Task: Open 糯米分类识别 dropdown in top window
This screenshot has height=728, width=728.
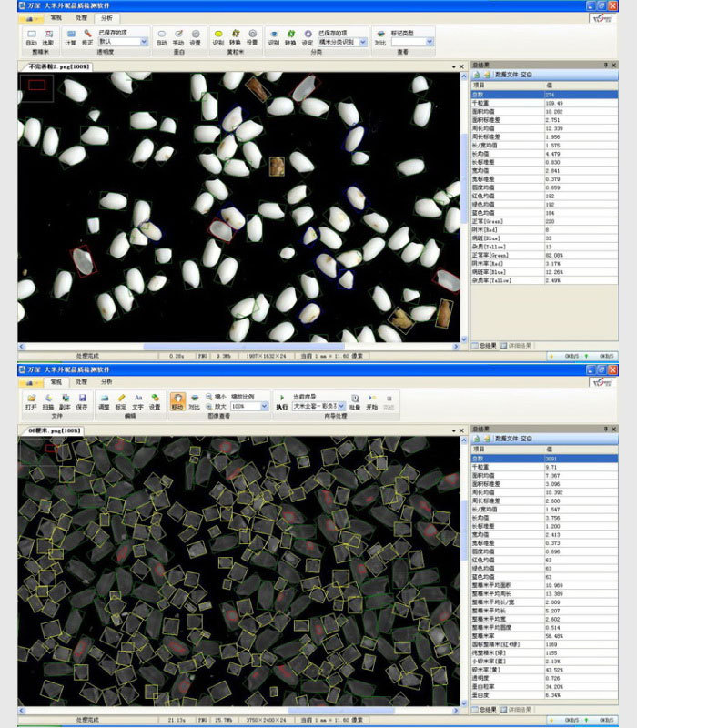Action: coord(363,42)
